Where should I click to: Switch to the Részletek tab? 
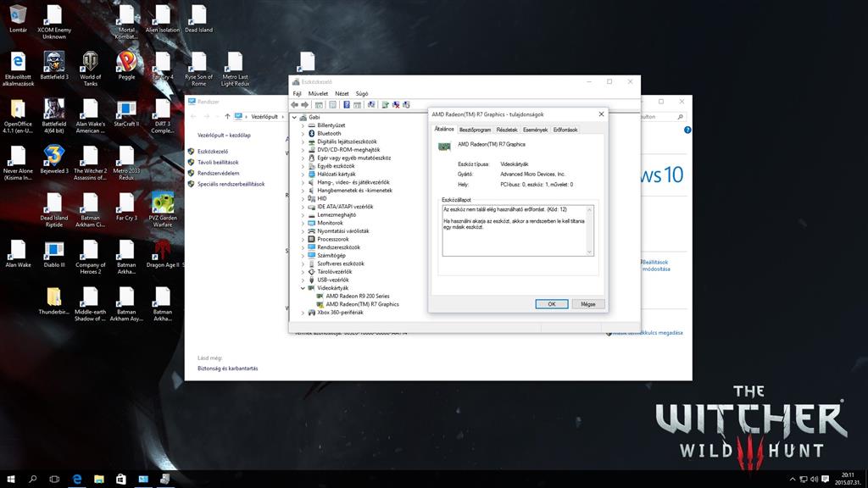507,130
